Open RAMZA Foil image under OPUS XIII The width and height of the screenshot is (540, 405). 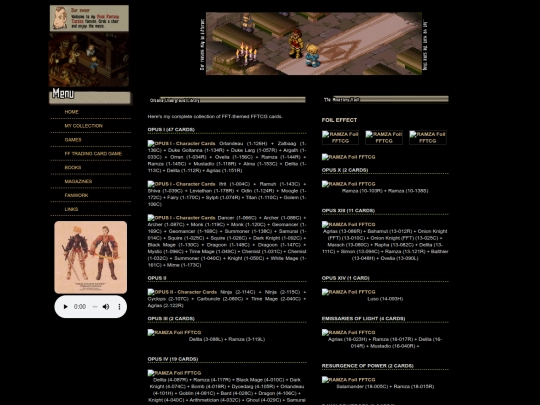(x=349, y=225)
